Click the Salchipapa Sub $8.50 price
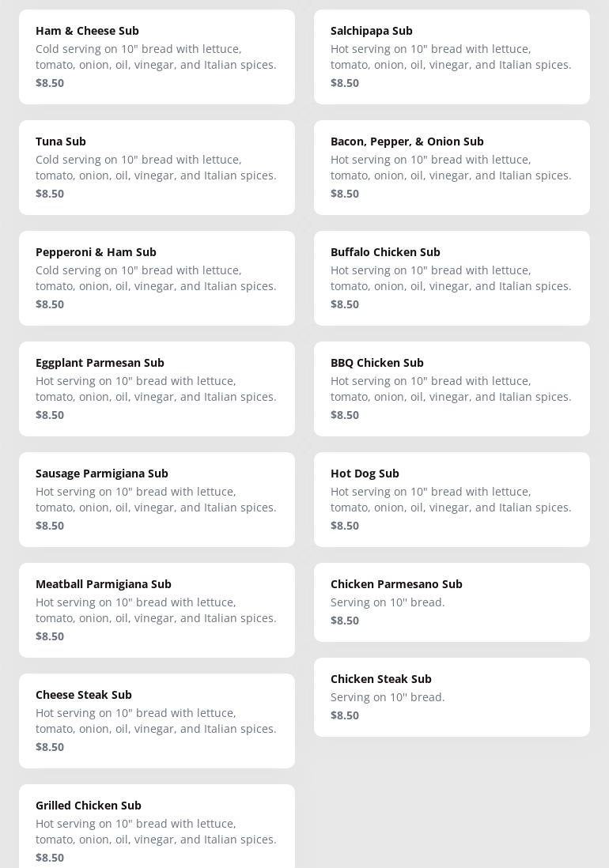The height and width of the screenshot is (868, 609). pos(345,83)
